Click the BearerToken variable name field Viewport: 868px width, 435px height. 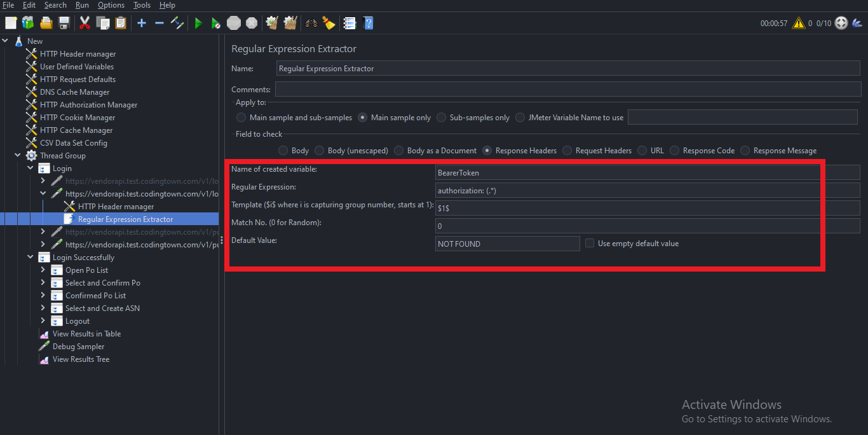(x=648, y=172)
